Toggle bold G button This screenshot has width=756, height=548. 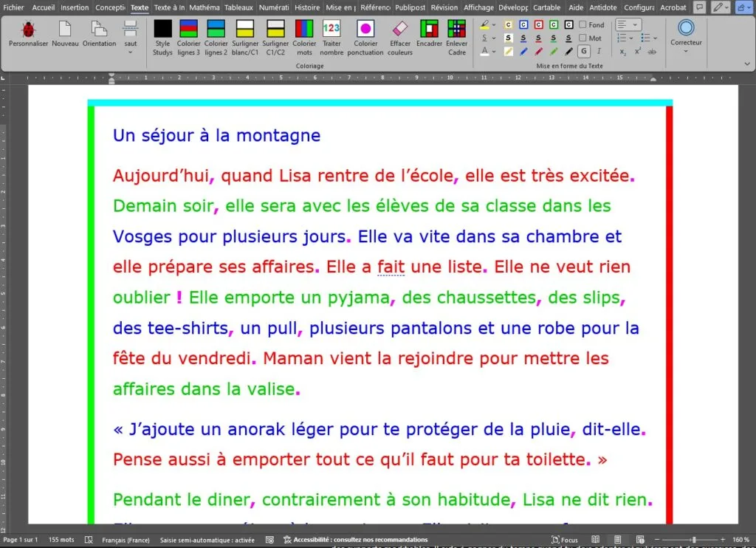[584, 51]
